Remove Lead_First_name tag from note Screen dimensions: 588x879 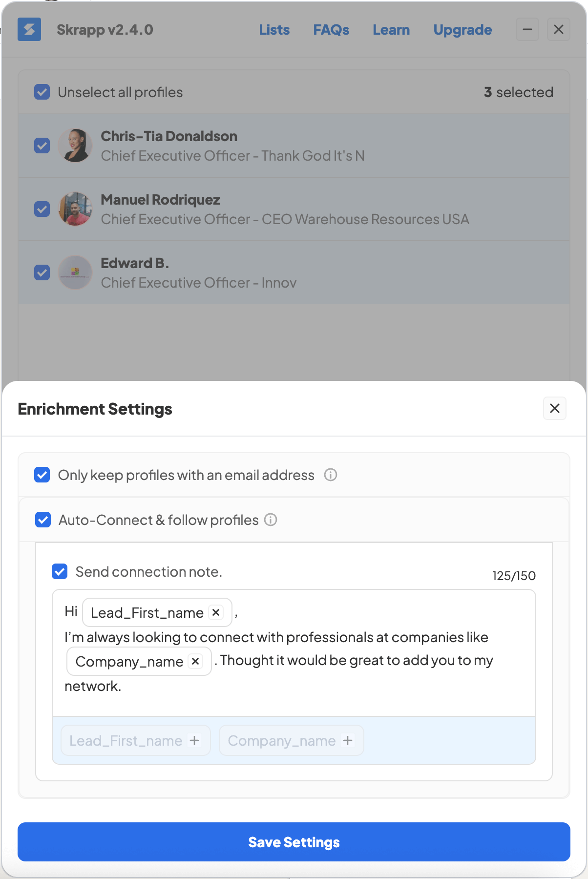216,612
